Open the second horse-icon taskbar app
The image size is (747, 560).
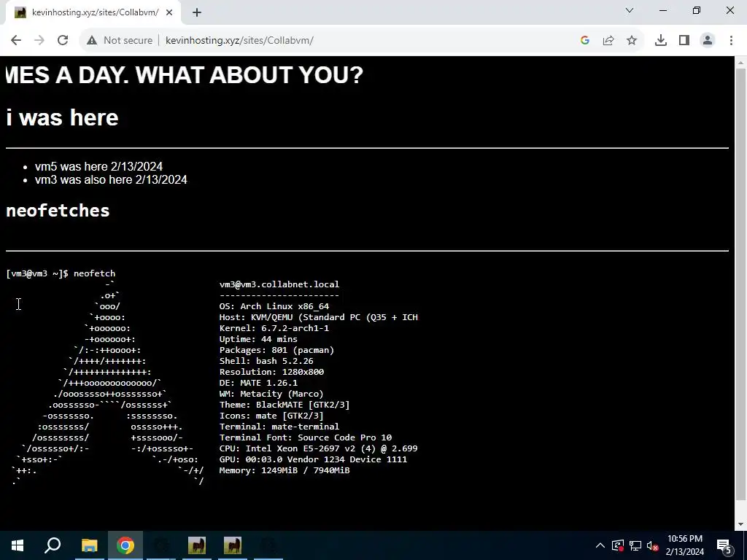233,545
